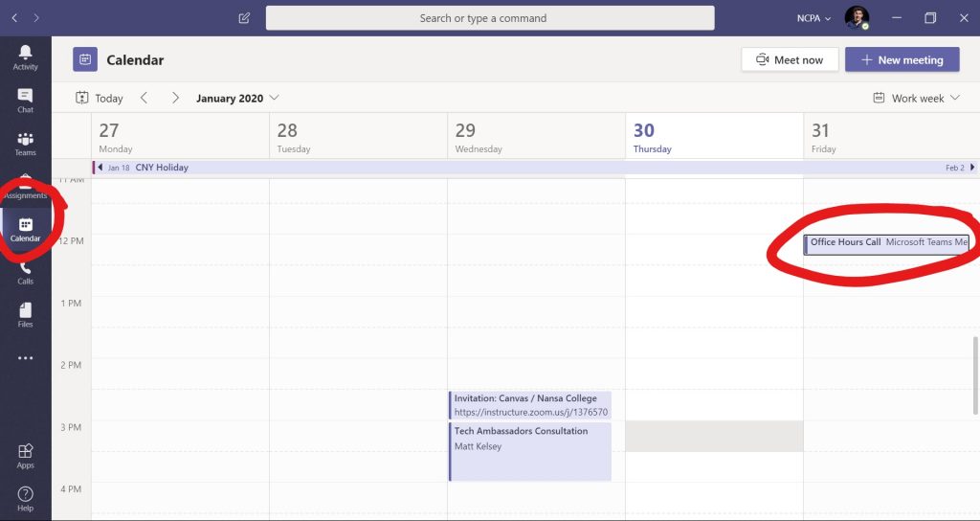Screen dimensions: 980x521
Task: Go to next week arrow
Action: pyautogui.click(x=176, y=98)
